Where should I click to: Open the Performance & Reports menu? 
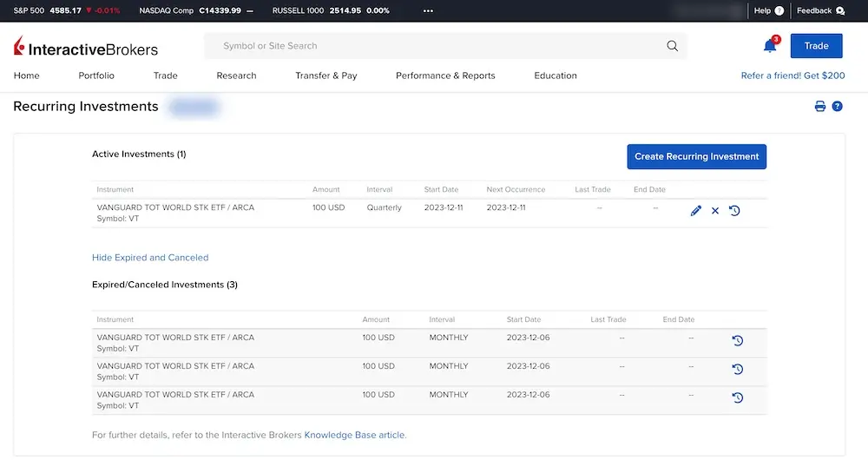click(x=445, y=75)
